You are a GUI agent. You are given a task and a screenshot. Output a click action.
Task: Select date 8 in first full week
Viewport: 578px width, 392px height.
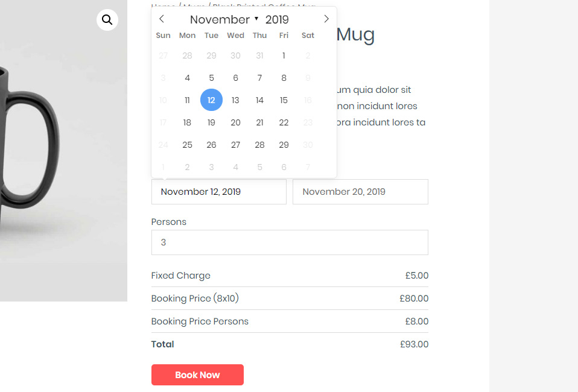coord(284,78)
